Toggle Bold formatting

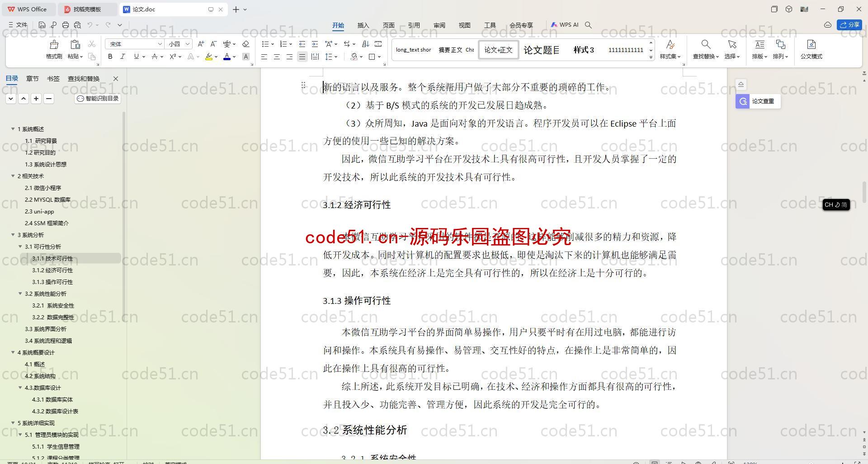[110, 57]
